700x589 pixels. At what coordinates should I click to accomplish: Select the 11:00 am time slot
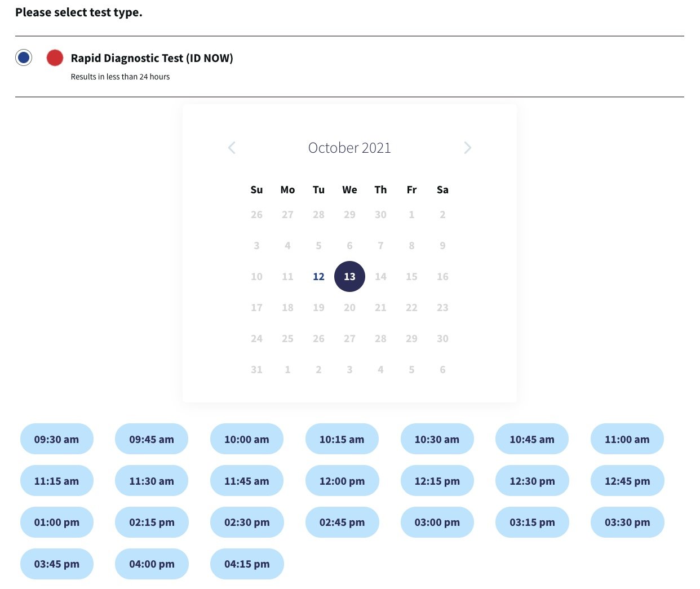point(627,439)
